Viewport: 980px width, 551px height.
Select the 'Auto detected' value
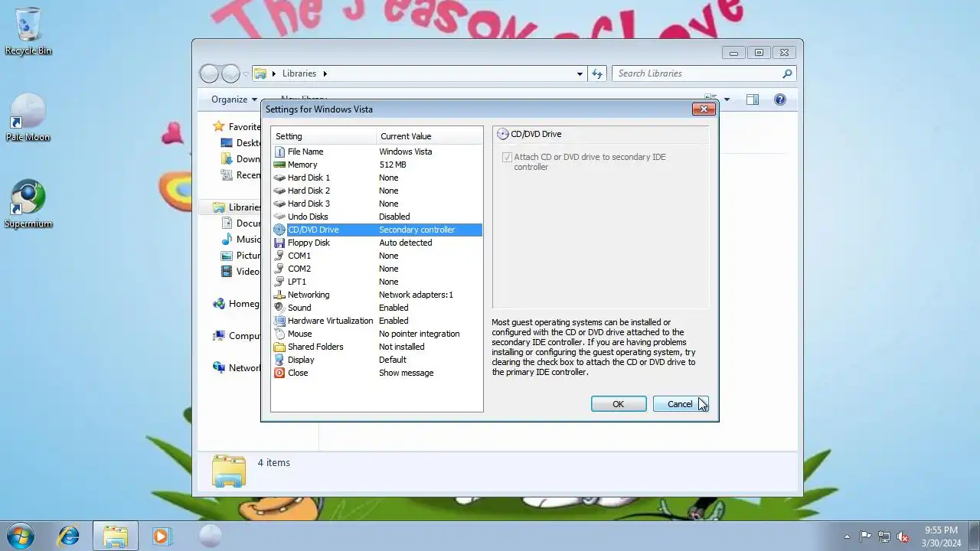coord(405,243)
